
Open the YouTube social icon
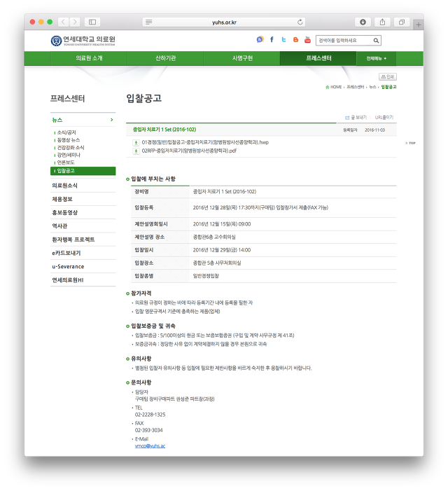click(307, 39)
